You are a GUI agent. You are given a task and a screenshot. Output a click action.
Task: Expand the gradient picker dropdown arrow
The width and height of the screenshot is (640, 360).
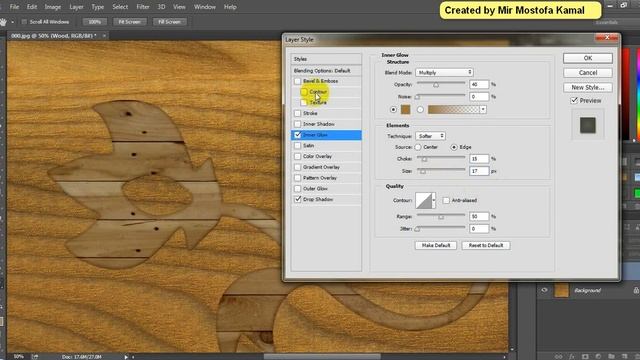point(483,109)
